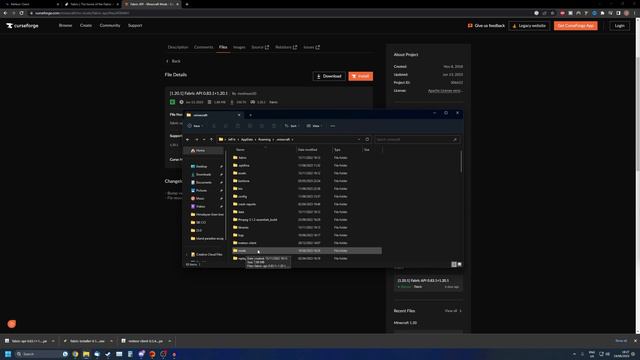Open the Browse menu on CurseForge

click(65, 25)
